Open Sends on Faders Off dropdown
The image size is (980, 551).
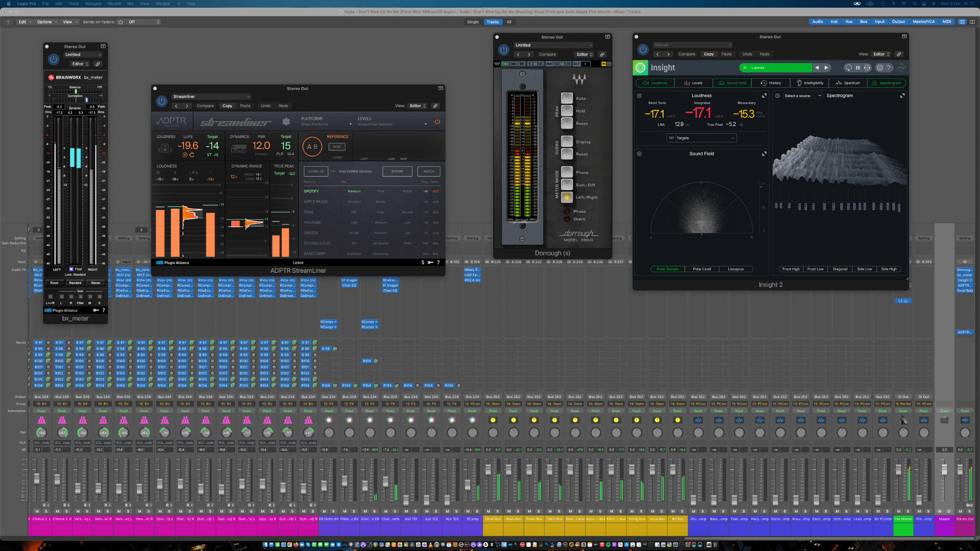[x=144, y=22]
